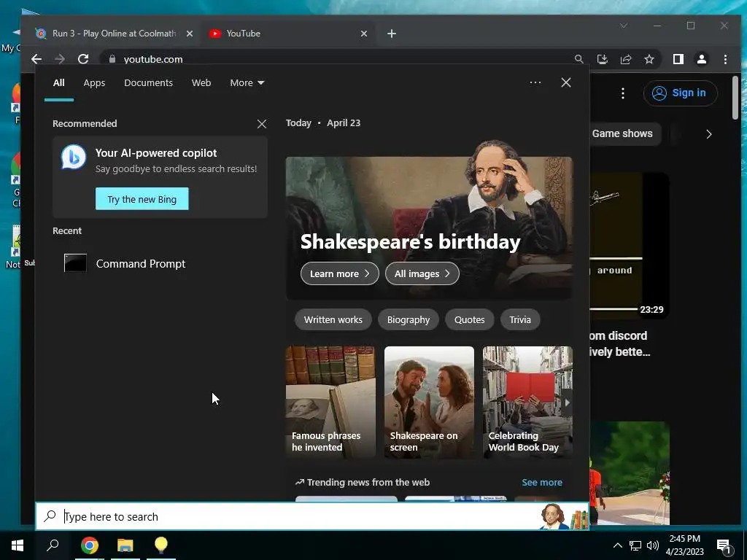Close the YouTube tab
The height and width of the screenshot is (560, 747).
coord(364,34)
